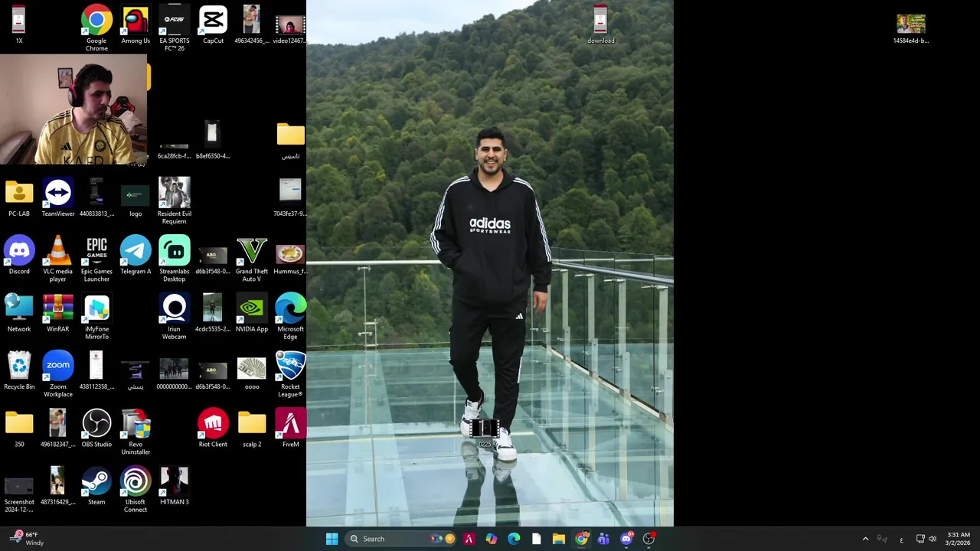Image resolution: width=980 pixels, height=551 pixels.
Task: Open Revo Uninstaller shortcut
Action: point(136,432)
